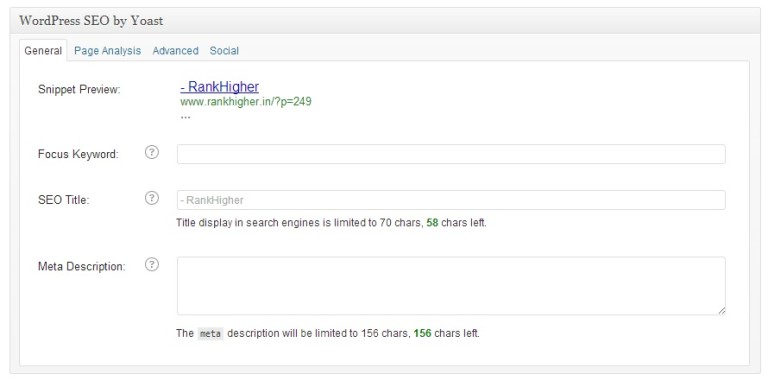Open help icon beside Focus Keyword
This screenshot has width=768, height=387.
pyautogui.click(x=152, y=152)
